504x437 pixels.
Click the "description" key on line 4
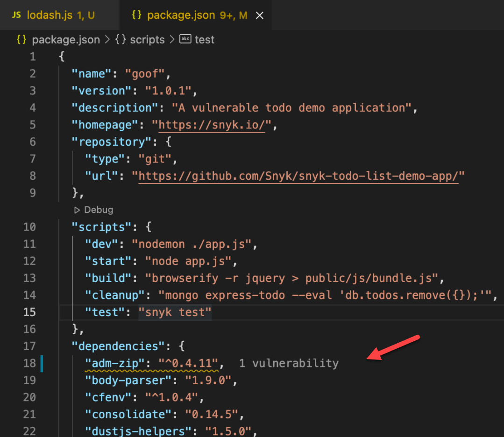click(x=115, y=108)
